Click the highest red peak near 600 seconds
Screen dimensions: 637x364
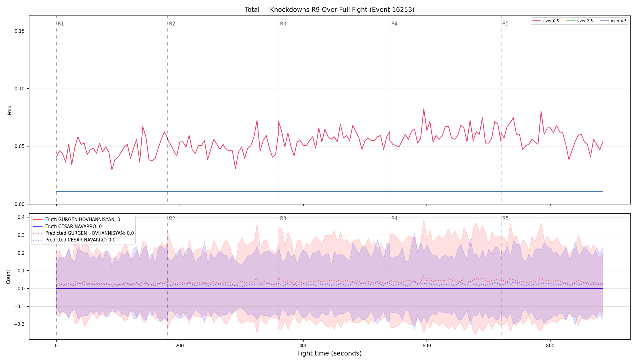click(424, 109)
